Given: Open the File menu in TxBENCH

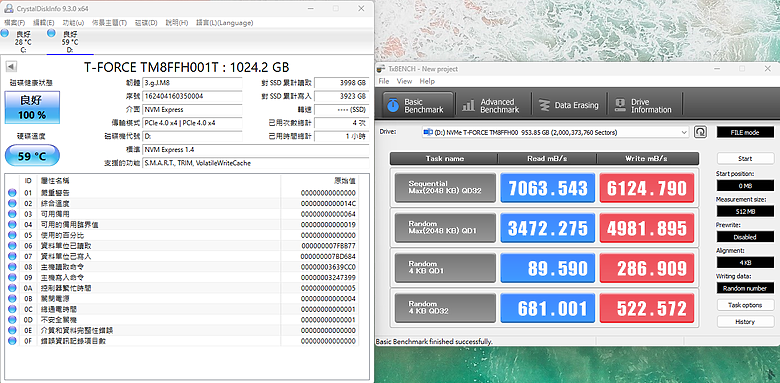Looking at the screenshot, I should pos(384,81).
